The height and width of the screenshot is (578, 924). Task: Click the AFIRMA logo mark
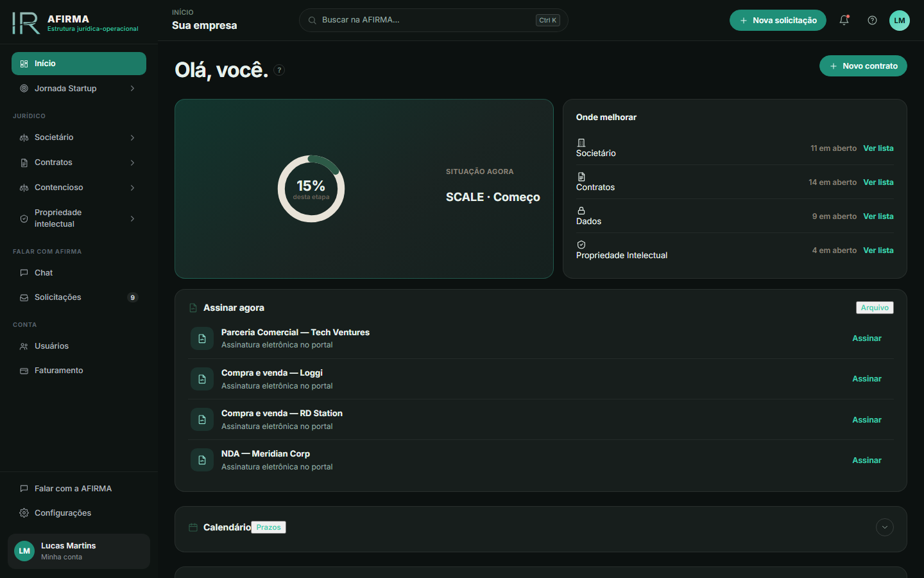(x=26, y=23)
